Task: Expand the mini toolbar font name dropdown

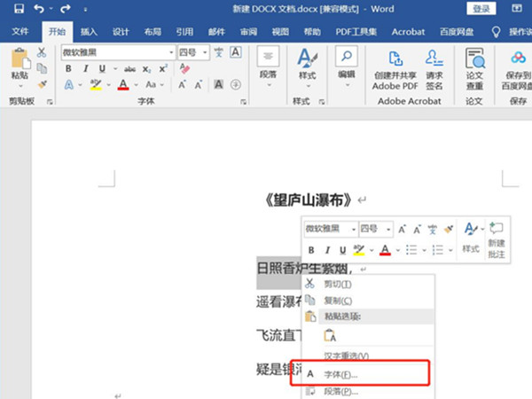Action: coord(354,229)
